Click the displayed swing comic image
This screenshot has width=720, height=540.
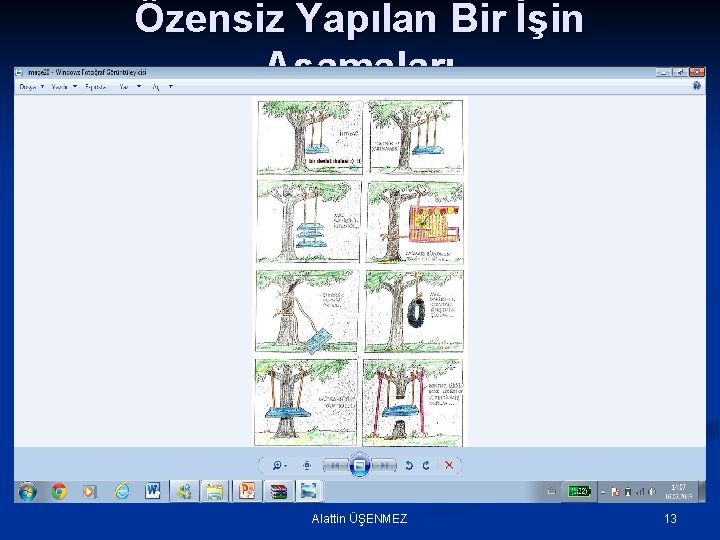tap(360, 271)
